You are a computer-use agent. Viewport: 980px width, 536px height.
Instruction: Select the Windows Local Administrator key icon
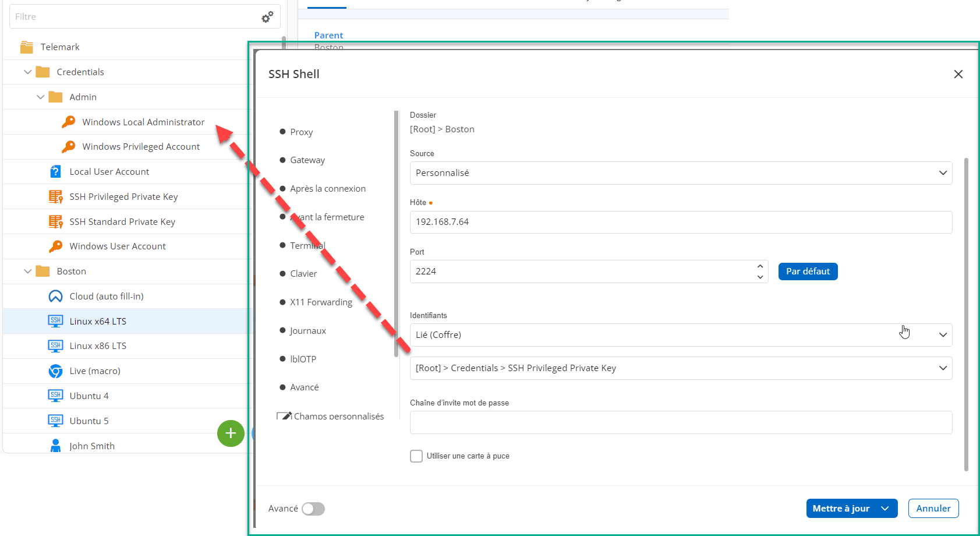tap(69, 122)
